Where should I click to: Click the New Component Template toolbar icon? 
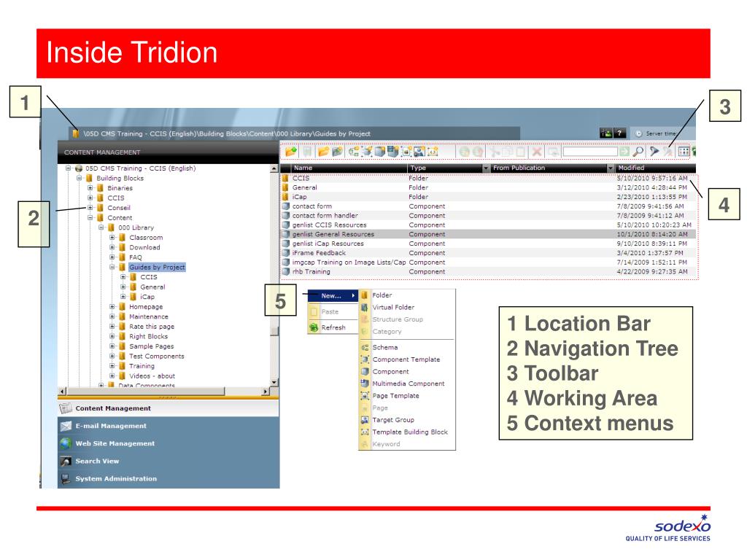367,152
